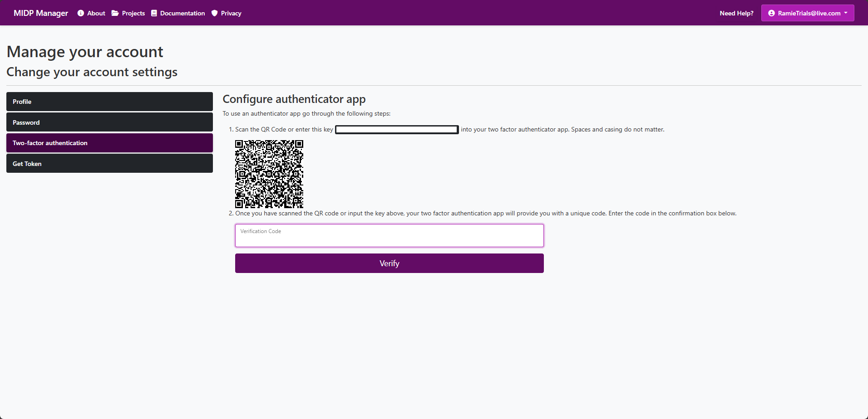Image resolution: width=868 pixels, height=419 pixels.
Task: Expand the RamieTrials@live.com account dropdown
Action: click(x=808, y=13)
